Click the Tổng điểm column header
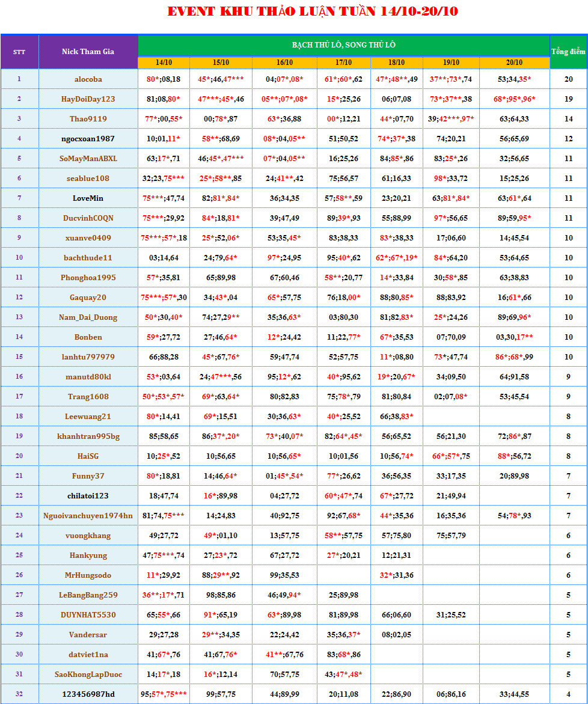The height and width of the screenshot is (704, 588). [568, 52]
